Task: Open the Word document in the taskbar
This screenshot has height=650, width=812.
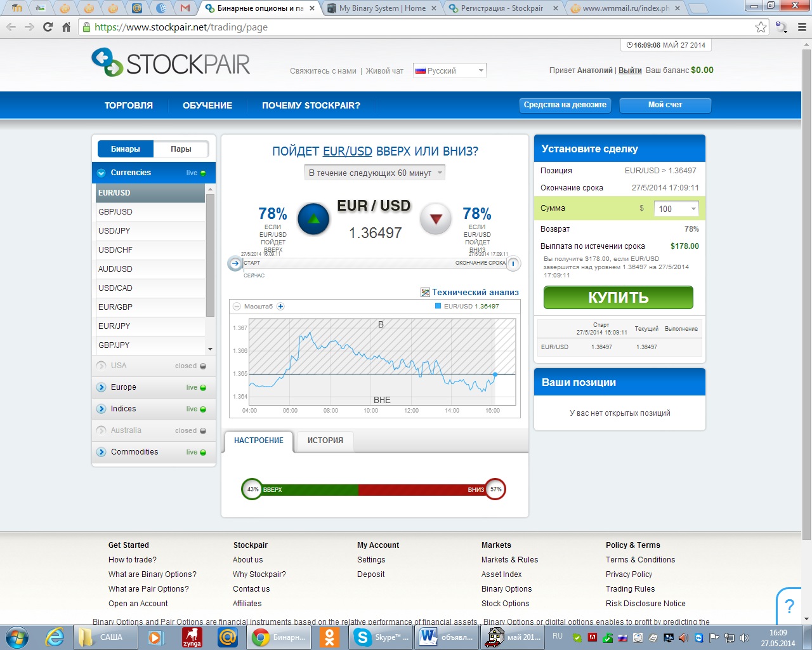Action: pyautogui.click(x=446, y=637)
